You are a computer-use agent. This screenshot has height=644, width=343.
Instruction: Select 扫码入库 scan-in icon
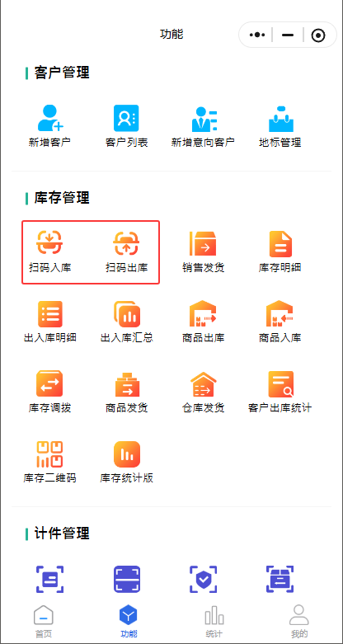point(49,242)
